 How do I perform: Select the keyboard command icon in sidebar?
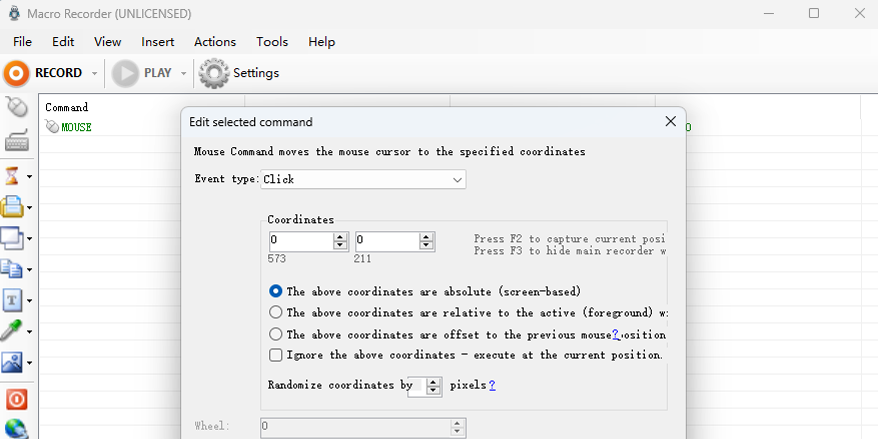coord(17,141)
